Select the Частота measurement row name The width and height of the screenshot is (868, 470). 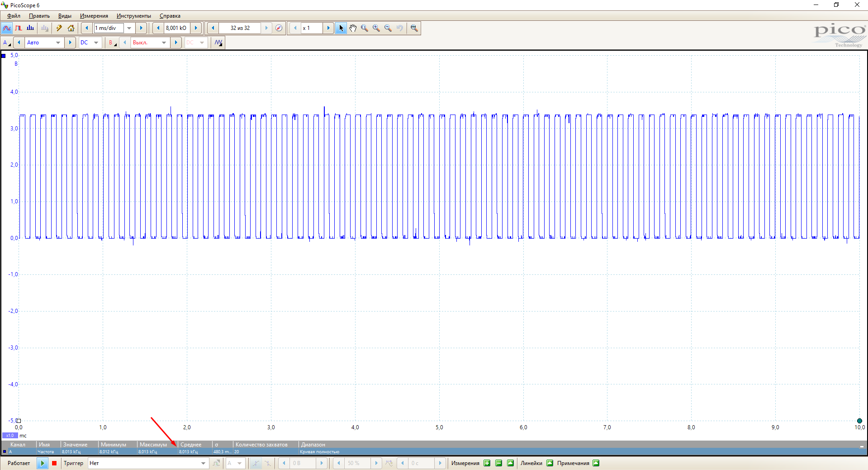(x=46, y=452)
